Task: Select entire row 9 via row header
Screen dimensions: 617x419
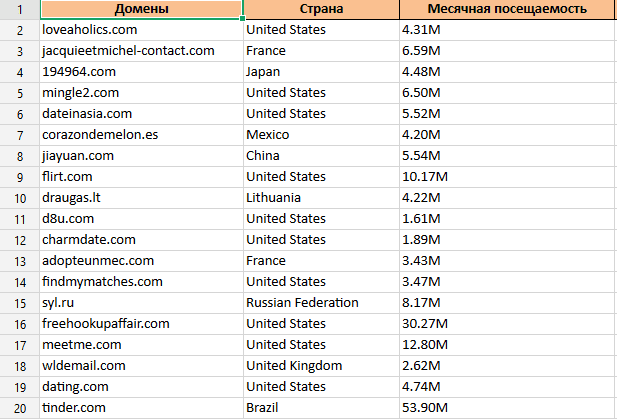Action: pyautogui.click(x=20, y=177)
